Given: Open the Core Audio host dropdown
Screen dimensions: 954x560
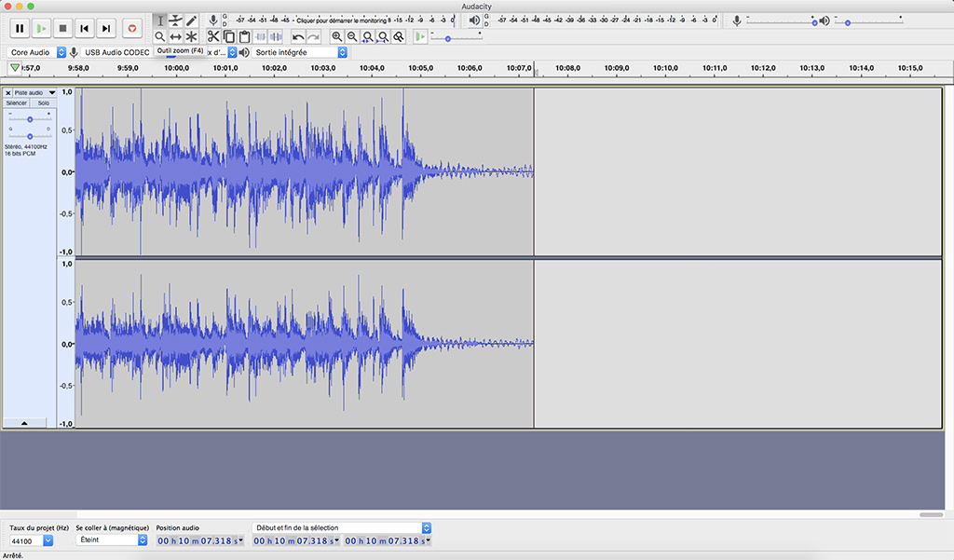Looking at the screenshot, I should (36, 52).
